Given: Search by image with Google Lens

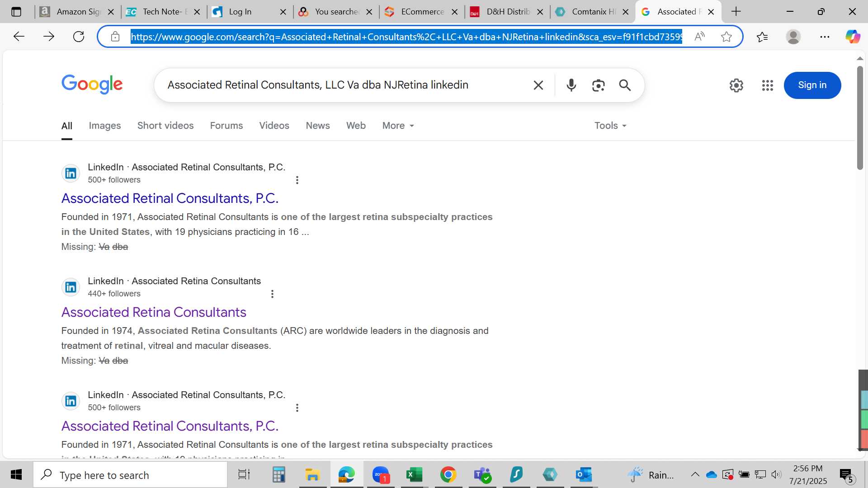Looking at the screenshot, I should tap(598, 85).
